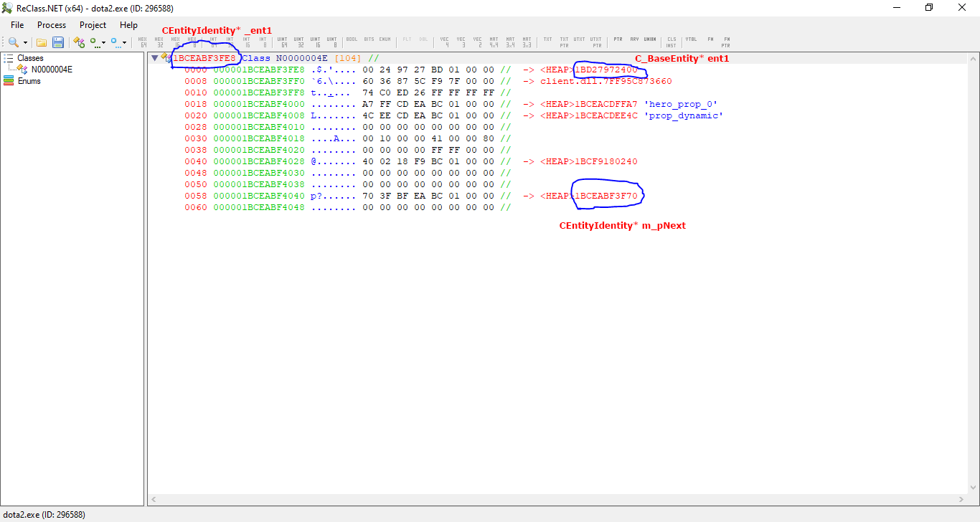980x522 pixels.
Task: Click the hex bytes of row 0030
Action: 428,138
